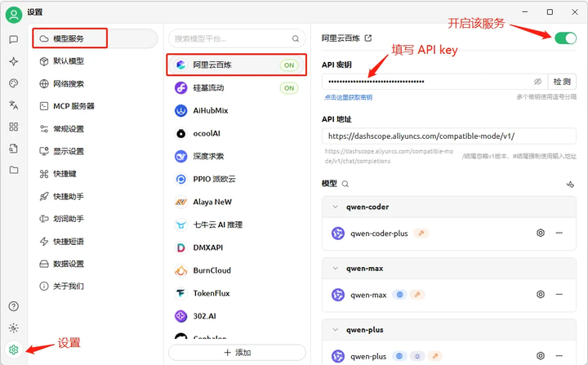Collapse the qwen-coder model group
The image size is (588, 365).
[x=336, y=207]
